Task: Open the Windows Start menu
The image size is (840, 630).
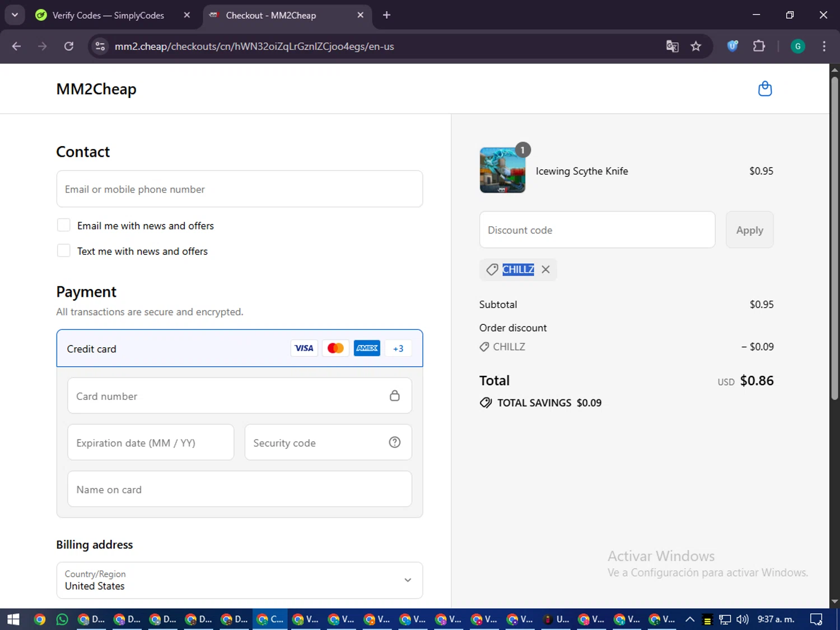Action: (x=13, y=619)
